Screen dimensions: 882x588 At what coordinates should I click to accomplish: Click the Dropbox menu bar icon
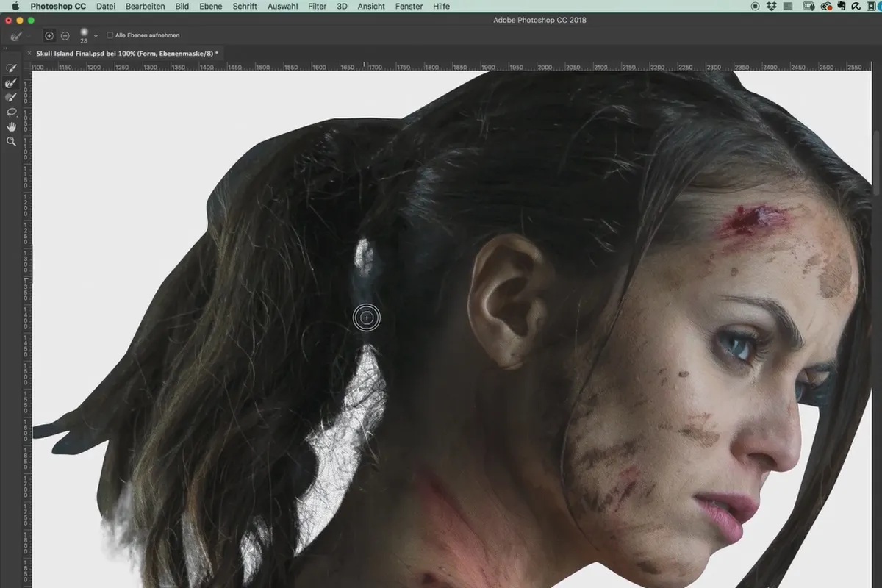(772, 6)
